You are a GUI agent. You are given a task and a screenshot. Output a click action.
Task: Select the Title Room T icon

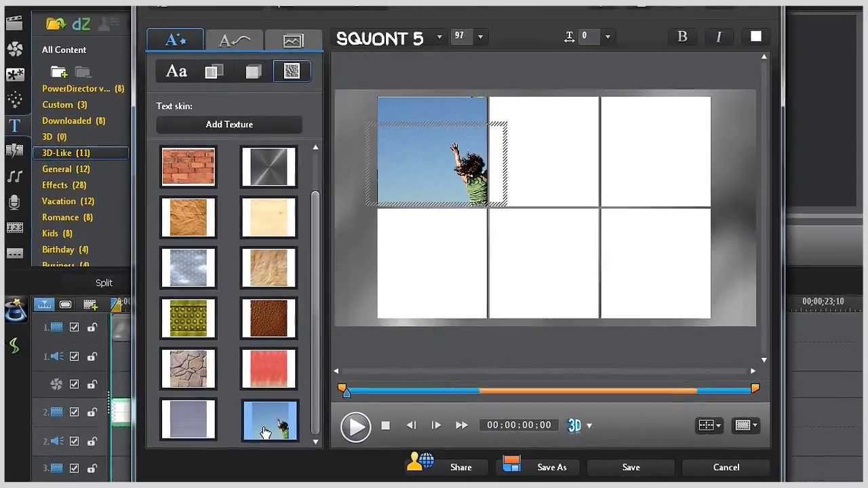14,125
